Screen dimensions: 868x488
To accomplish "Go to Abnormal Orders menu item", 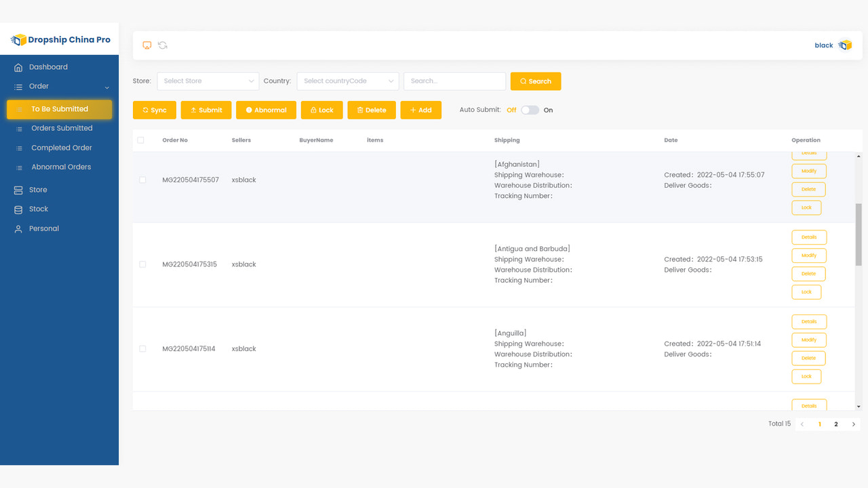I will point(60,167).
